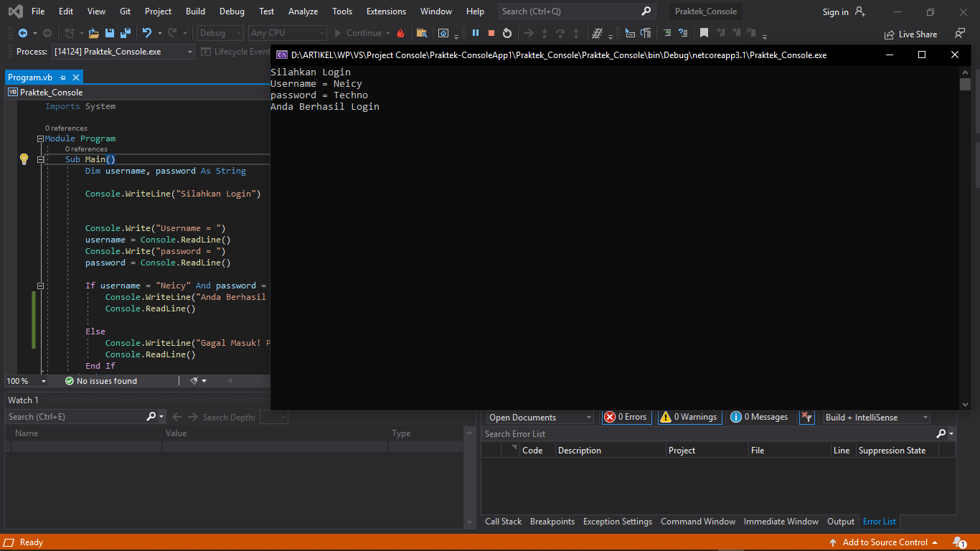
Task: Click the lightbulb quick actions icon
Action: tap(24, 159)
